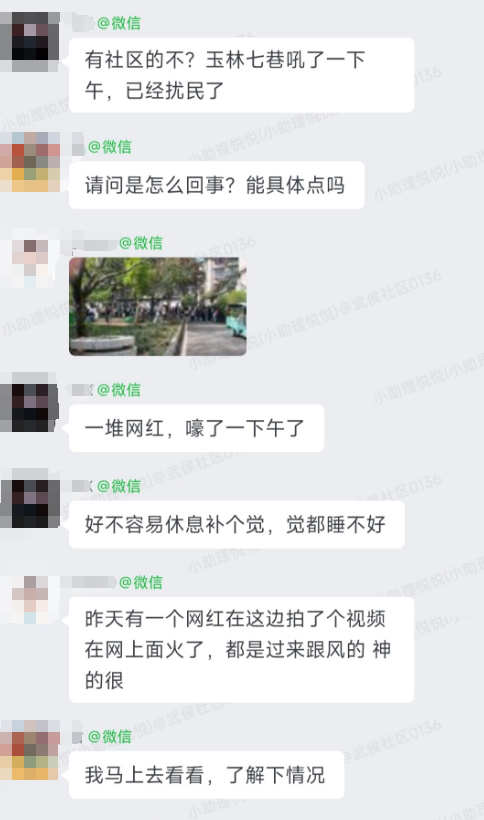This screenshot has height=820, width=484.
Task: Select the message bubble about 玉林七巷吼了一下午
Action: 241,75
